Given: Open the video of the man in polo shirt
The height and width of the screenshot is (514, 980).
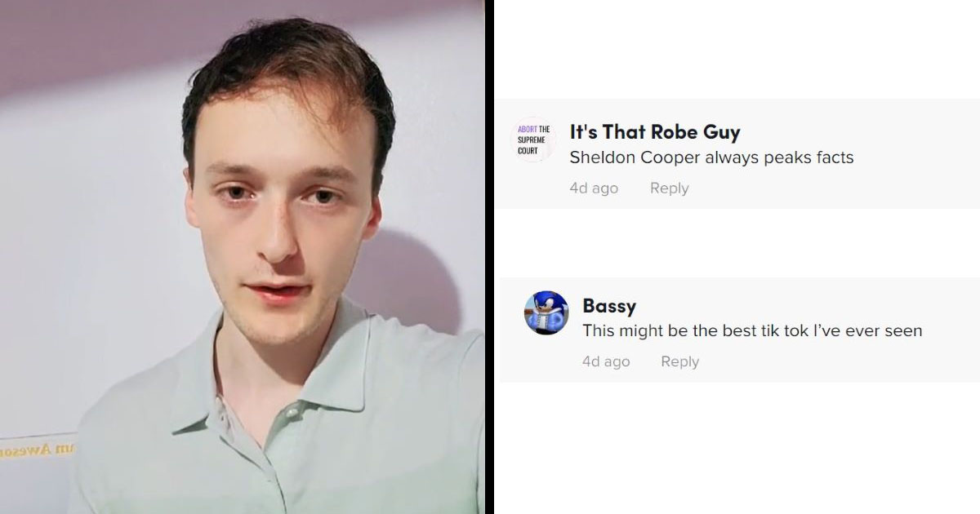Looking at the screenshot, I should (242, 257).
